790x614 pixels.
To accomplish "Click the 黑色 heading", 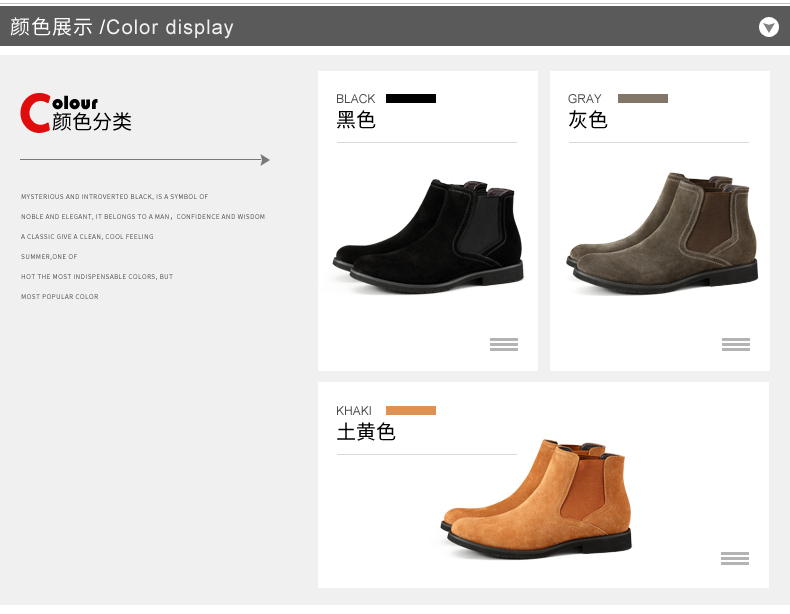I will [356, 121].
